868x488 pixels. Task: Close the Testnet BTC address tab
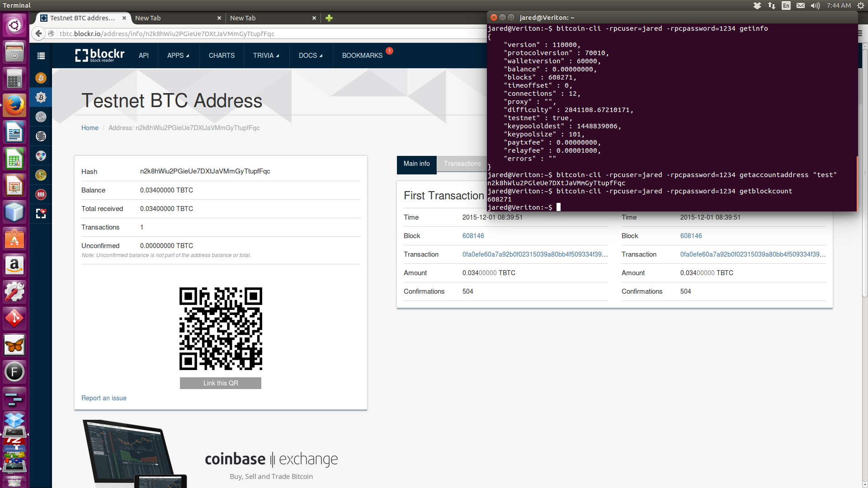click(124, 18)
